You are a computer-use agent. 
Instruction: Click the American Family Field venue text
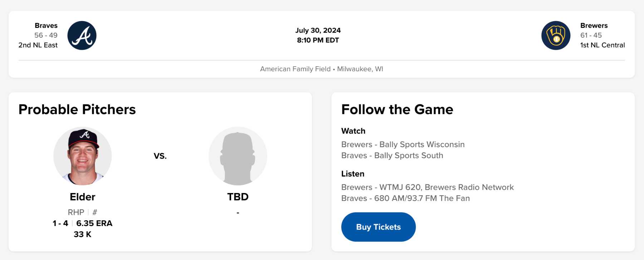295,69
